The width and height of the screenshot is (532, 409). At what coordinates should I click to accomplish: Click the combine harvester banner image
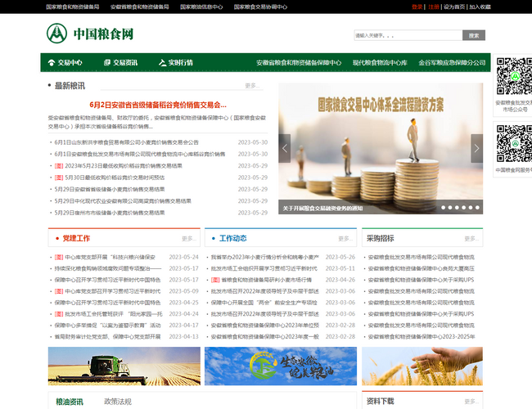124,366
